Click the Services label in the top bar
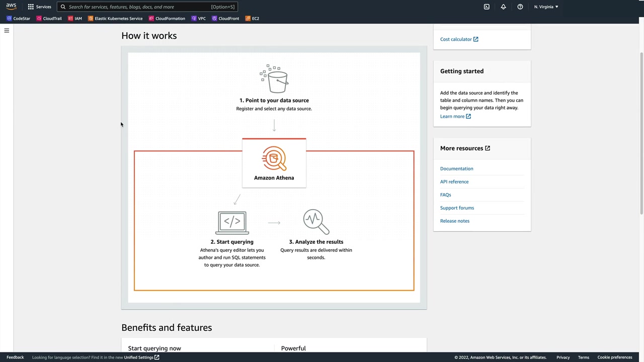The width and height of the screenshot is (644, 362). (x=43, y=7)
